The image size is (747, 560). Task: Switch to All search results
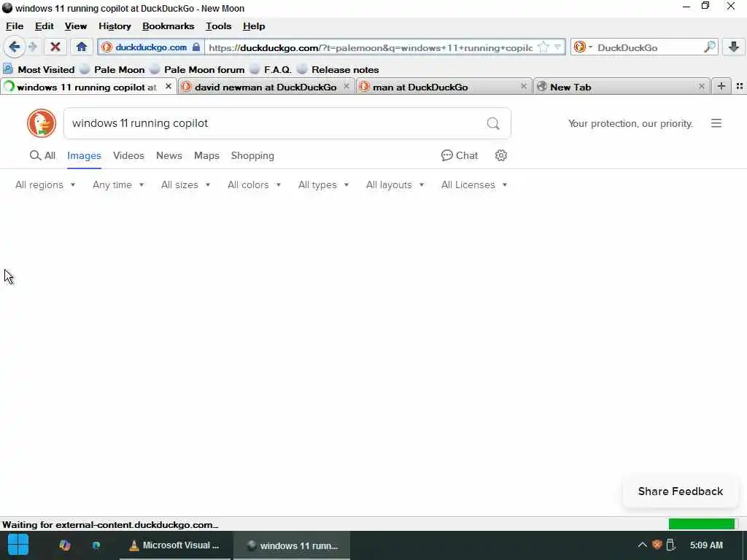42,156
